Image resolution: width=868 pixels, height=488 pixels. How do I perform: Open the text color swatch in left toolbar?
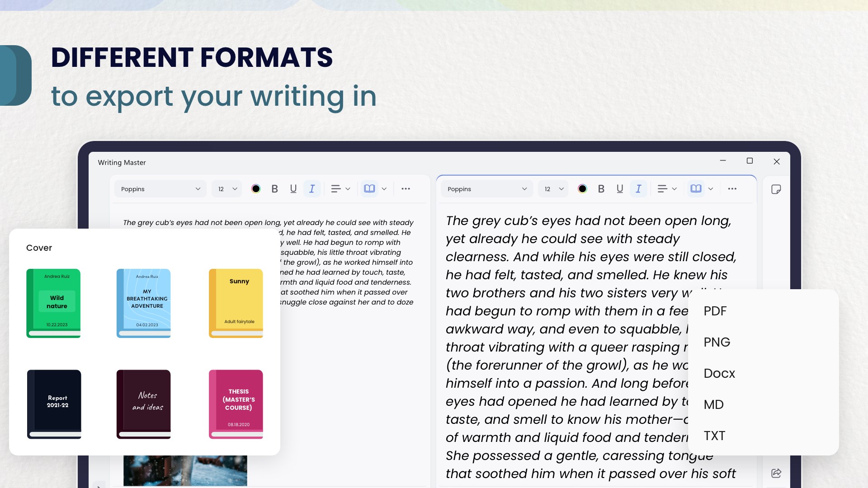click(x=256, y=189)
